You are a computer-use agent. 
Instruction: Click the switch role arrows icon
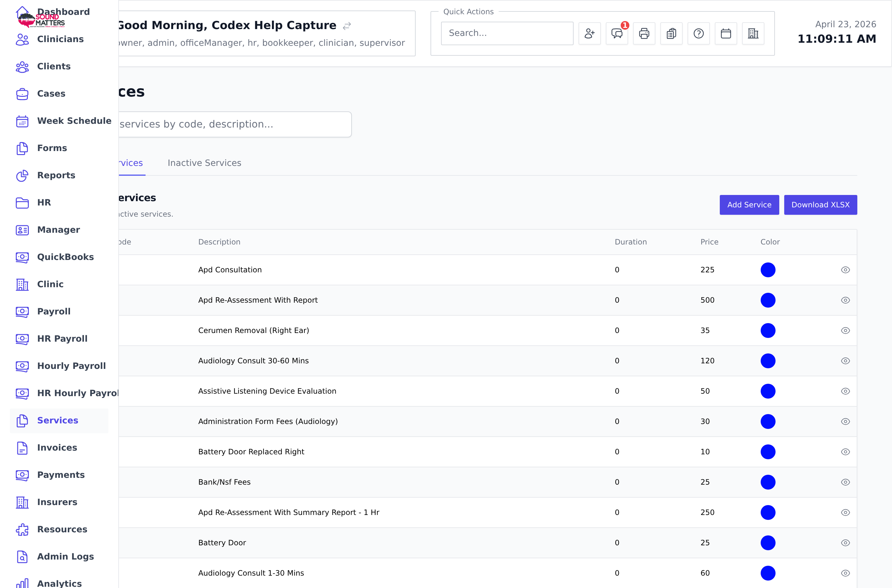pyautogui.click(x=347, y=26)
